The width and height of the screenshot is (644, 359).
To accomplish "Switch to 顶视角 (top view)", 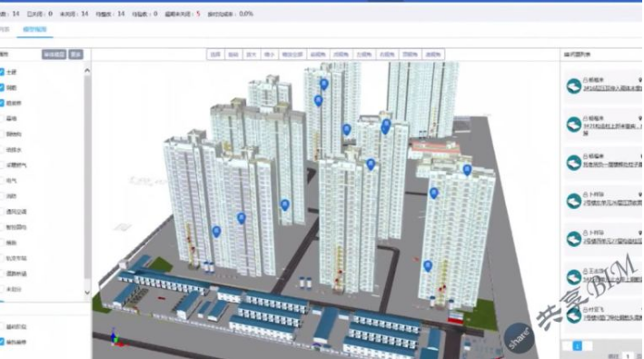I will [410, 55].
